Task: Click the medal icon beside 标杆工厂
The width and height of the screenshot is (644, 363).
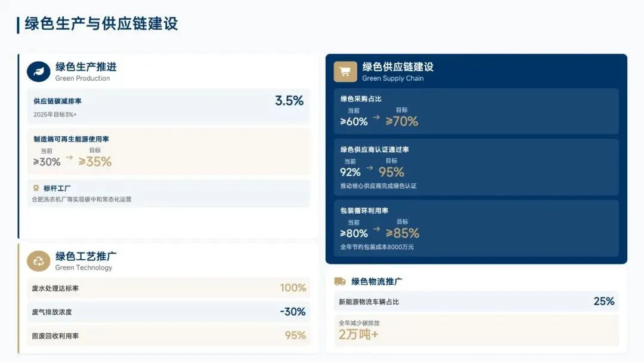Action: [36, 188]
